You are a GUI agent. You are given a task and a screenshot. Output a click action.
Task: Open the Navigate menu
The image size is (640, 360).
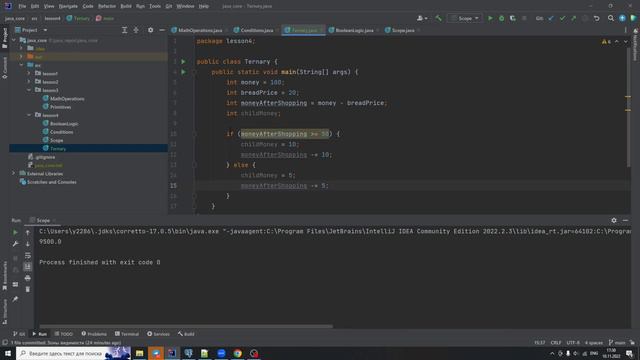coord(68,6)
